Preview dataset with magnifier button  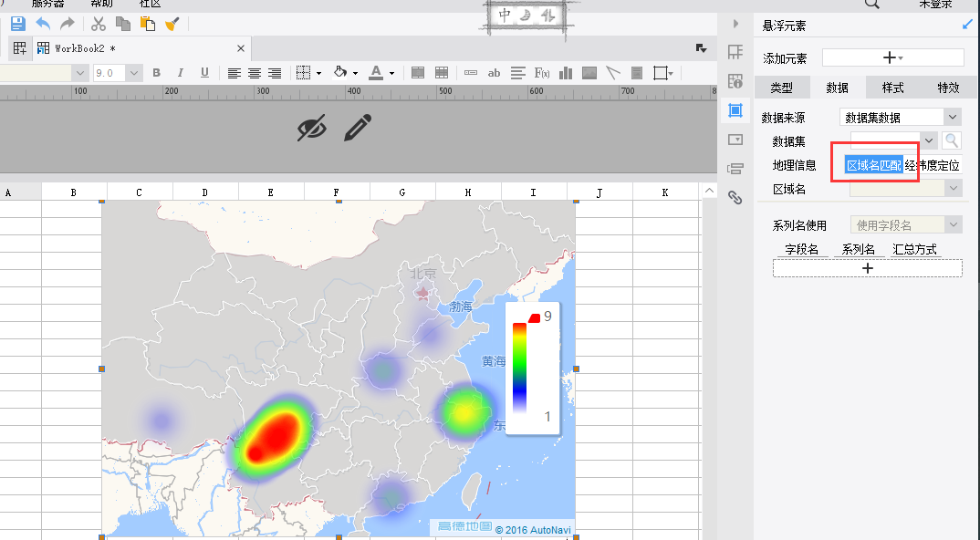coord(951,140)
